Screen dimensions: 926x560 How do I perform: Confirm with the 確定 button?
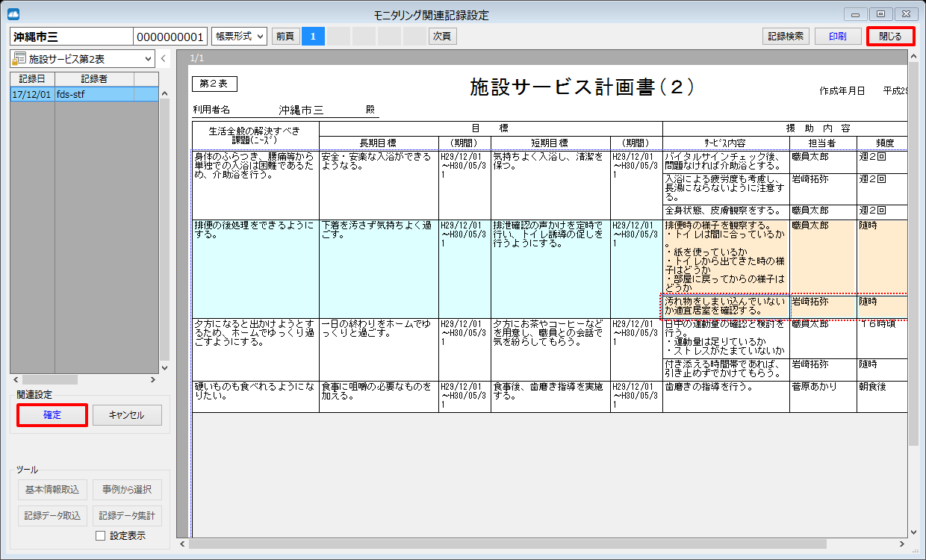(52, 415)
